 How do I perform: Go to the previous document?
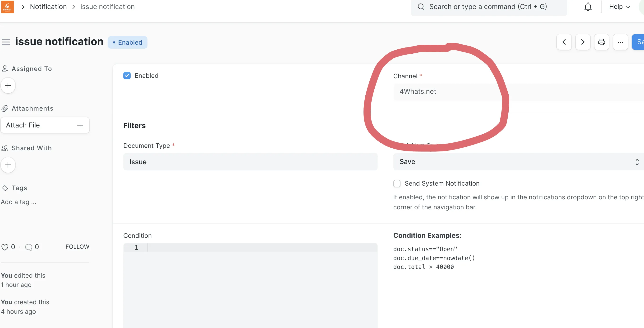click(564, 42)
